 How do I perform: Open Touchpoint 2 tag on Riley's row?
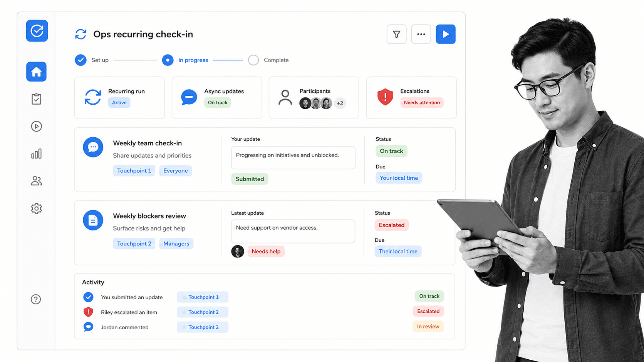click(203, 312)
